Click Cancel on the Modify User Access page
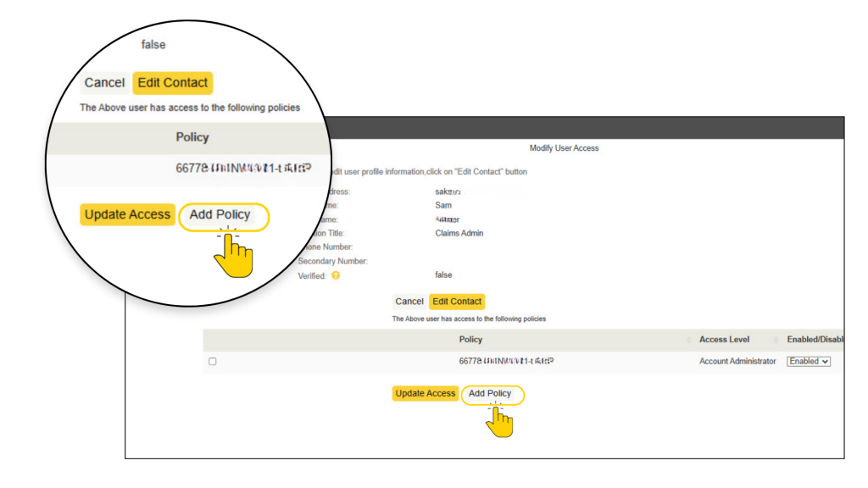868x488 pixels. tap(409, 302)
